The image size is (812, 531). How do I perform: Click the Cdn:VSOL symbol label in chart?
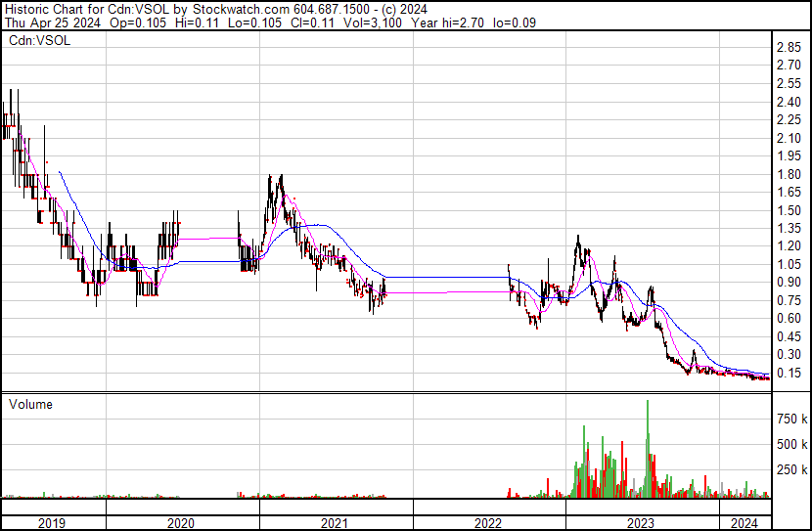(37, 40)
